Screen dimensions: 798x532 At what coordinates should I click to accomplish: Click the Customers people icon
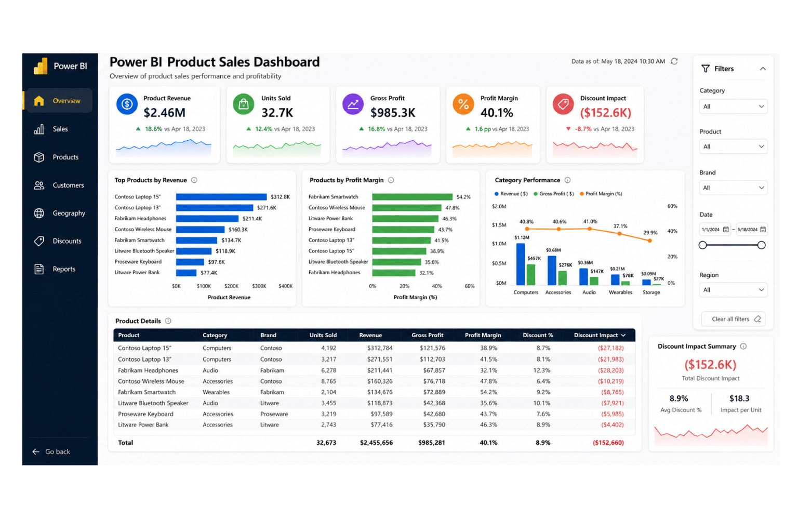click(x=39, y=185)
